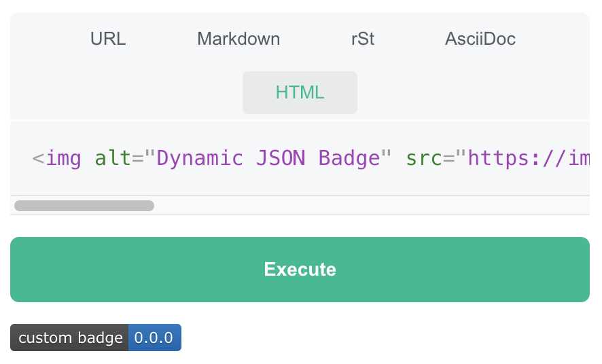Switch to the URL tab

pos(108,39)
